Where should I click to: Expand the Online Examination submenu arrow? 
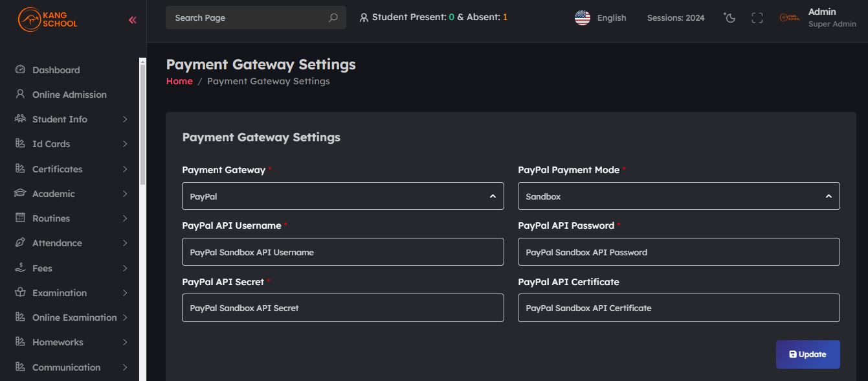click(x=125, y=317)
